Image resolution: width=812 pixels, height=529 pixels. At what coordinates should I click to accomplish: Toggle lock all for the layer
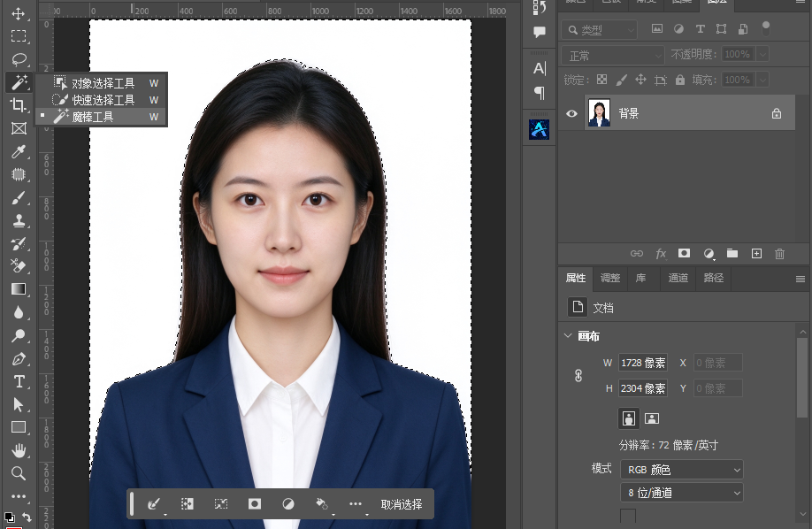click(680, 80)
